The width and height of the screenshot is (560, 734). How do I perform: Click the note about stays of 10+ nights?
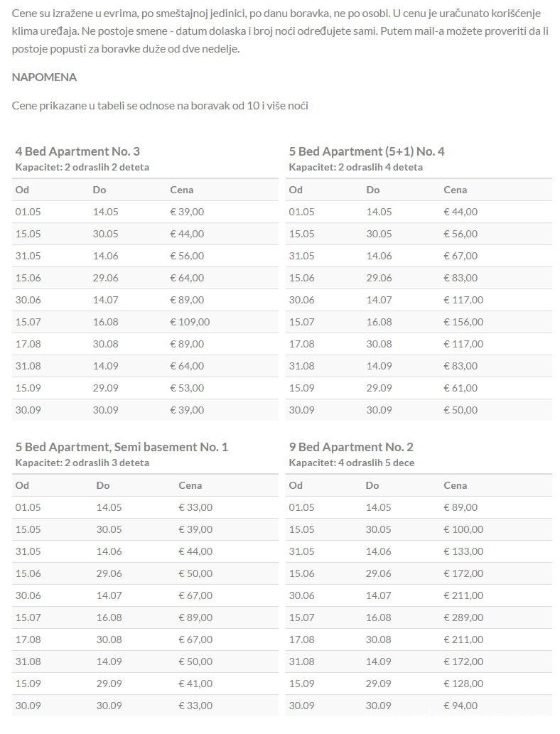pos(160,106)
